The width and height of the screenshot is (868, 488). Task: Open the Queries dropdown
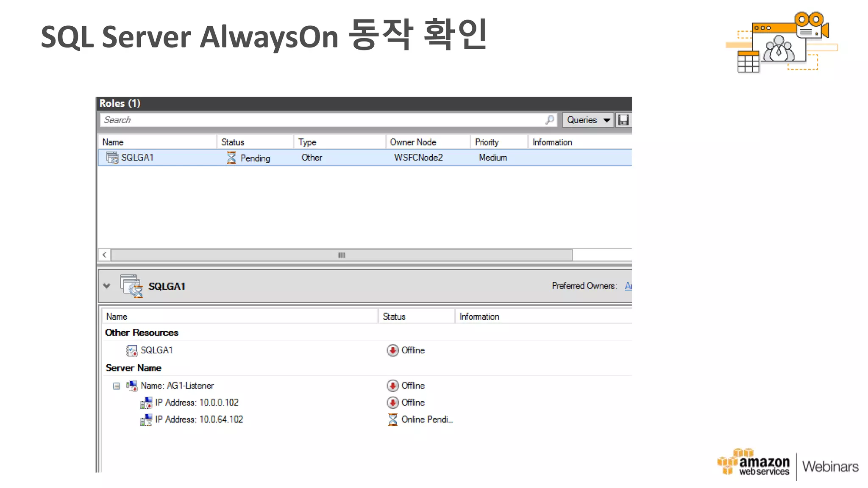(588, 120)
